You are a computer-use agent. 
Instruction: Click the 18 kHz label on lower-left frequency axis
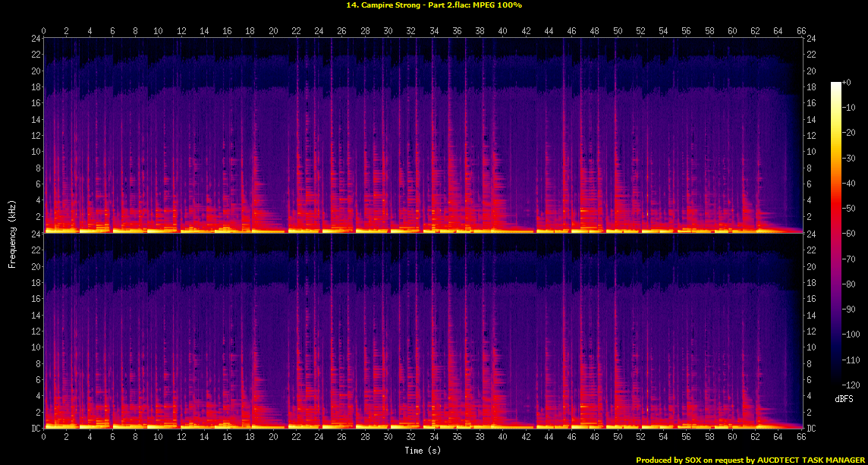coord(35,282)
